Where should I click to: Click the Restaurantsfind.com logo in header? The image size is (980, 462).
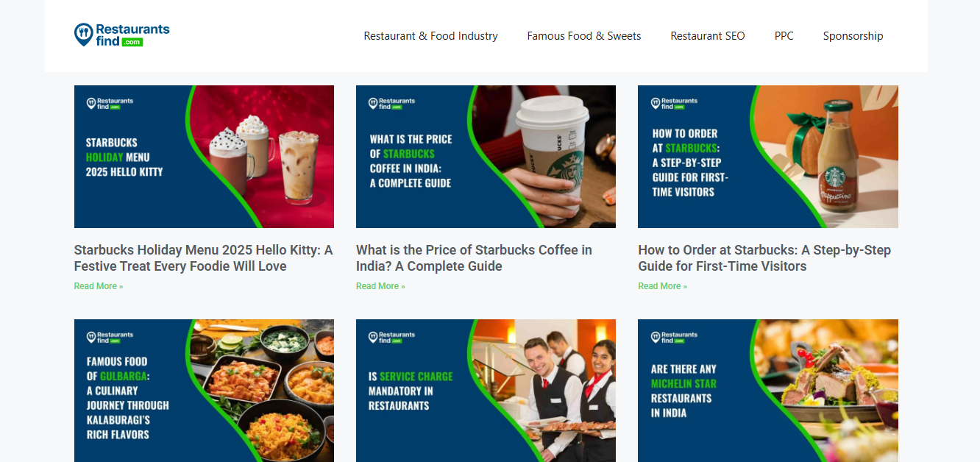point(122,35)
